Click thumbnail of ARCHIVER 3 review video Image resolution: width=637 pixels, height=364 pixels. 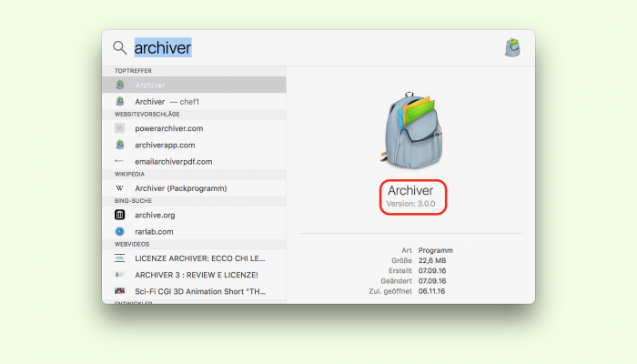tap(119, 275)
